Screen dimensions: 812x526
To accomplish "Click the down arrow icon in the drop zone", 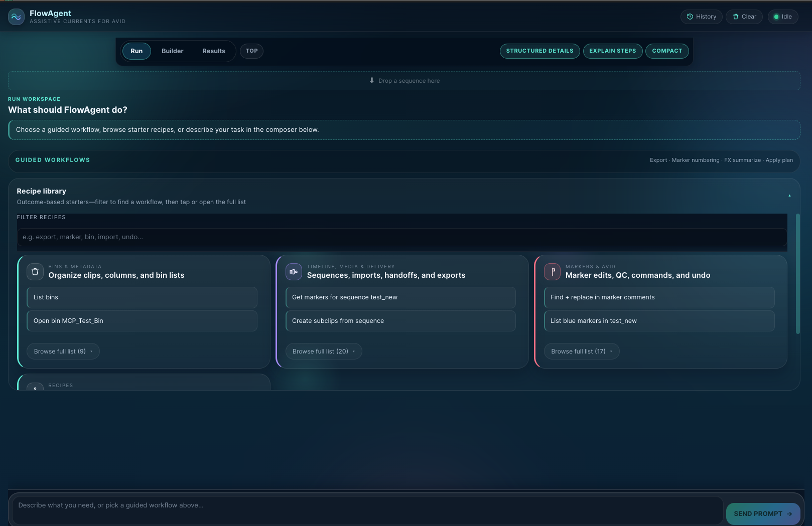I will tap(372, 80).
